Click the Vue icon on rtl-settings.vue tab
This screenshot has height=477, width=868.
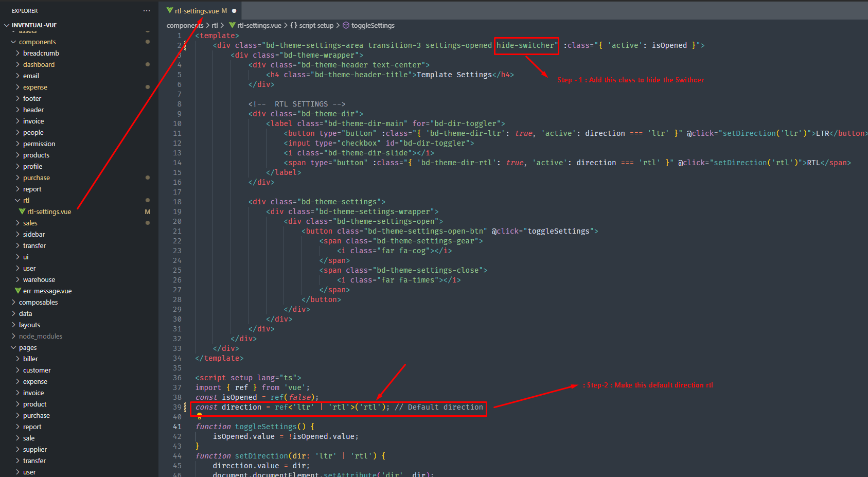[x=169, y=10]
